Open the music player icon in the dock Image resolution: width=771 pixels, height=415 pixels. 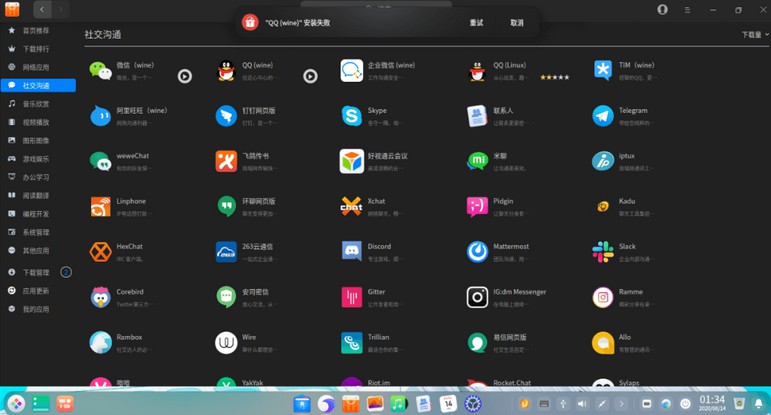click(399, 404)
